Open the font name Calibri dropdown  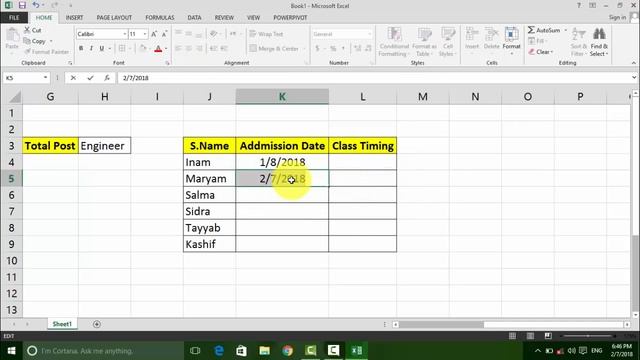[x=124, y=34]
